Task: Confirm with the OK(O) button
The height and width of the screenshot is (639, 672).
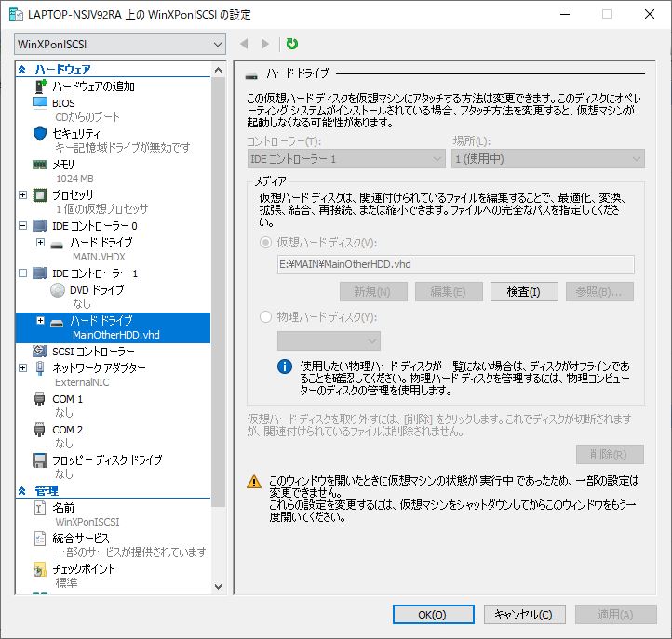Action: coord(434,615)
